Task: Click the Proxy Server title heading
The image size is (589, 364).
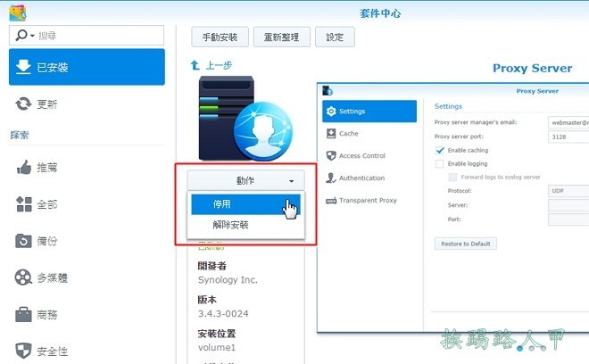Action: [x=532, y=69]
